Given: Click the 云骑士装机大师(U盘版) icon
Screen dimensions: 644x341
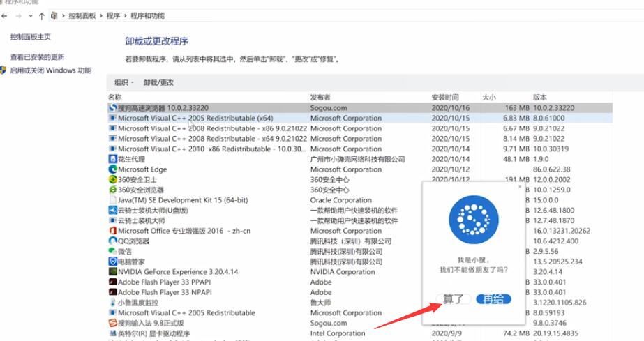Looking at the screenshot, I should pos(112,211).
